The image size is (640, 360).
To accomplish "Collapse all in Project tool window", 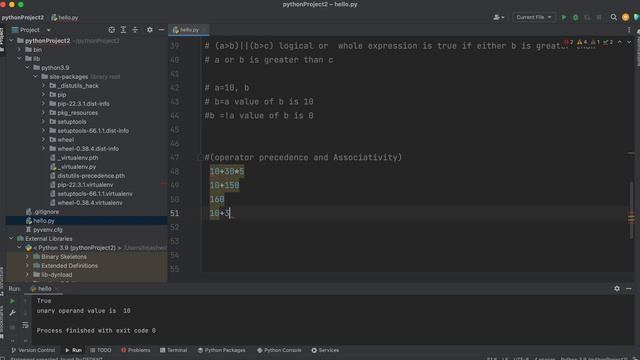I will [135, 30].
